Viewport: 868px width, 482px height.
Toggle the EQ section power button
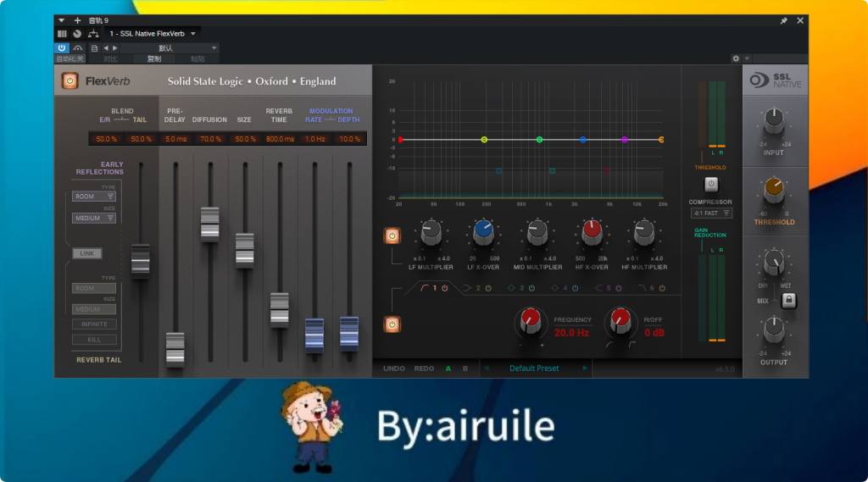392,324
